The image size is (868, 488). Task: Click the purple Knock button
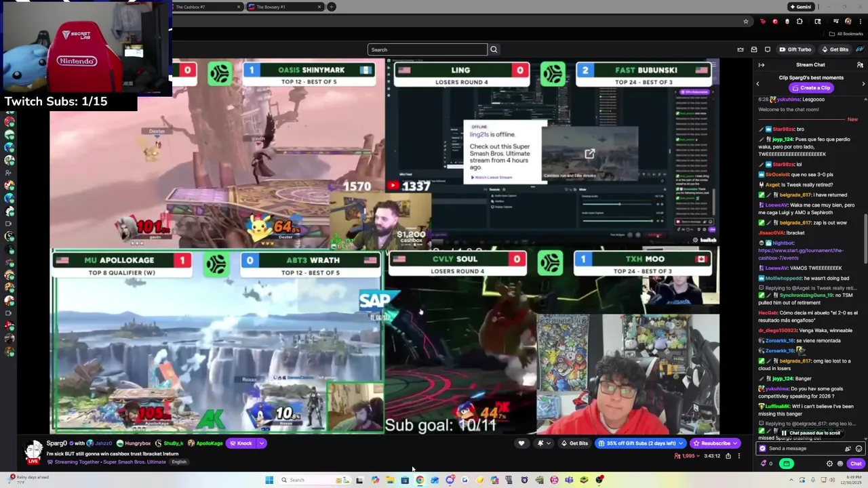click(240, 443)
